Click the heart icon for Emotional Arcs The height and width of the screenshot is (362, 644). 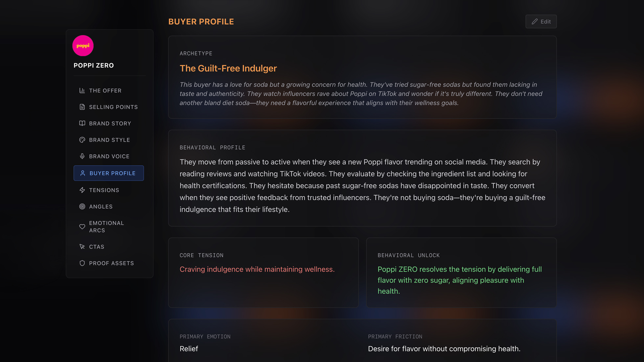(82, 227)
